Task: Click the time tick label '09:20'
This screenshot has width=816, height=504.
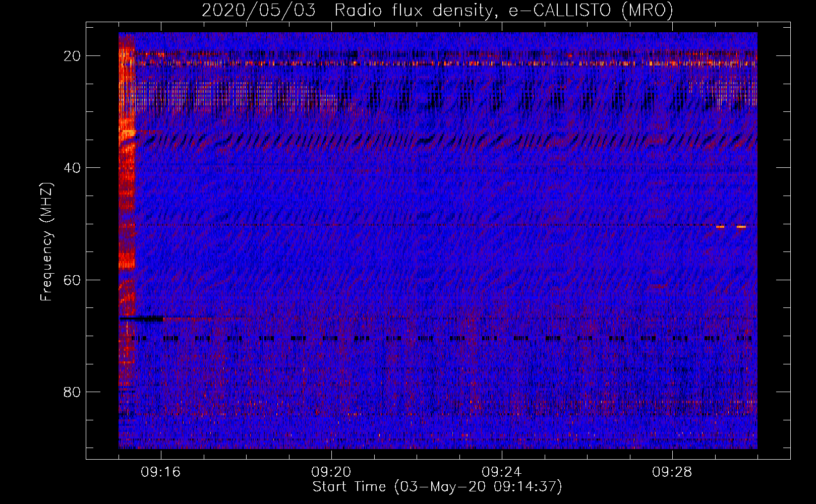Action: click(x=331, y=472)
